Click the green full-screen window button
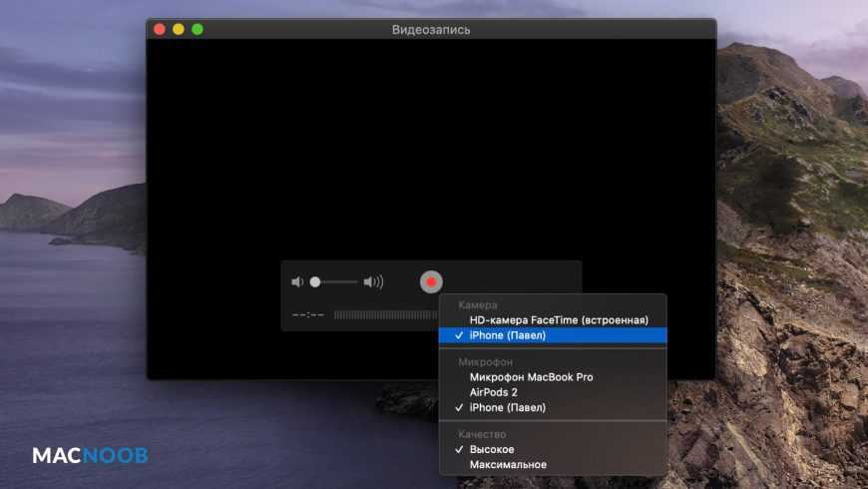 pos(198,30)
